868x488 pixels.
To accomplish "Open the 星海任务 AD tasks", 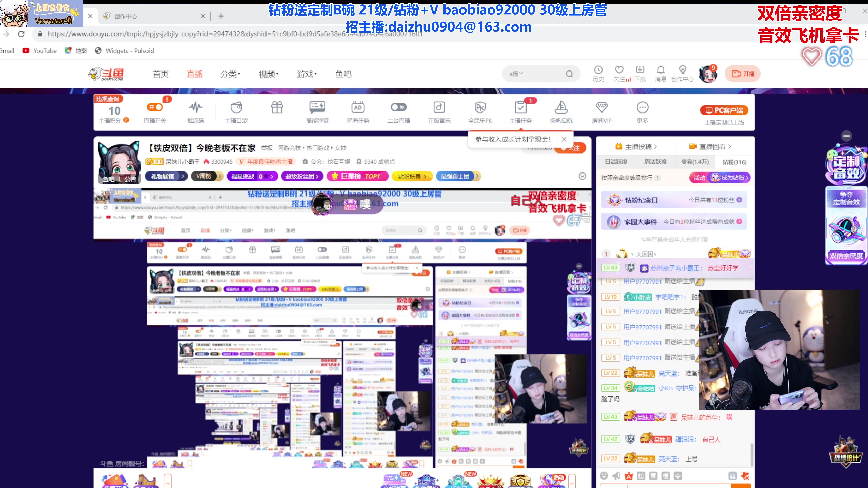I will [x=358, y=113].
